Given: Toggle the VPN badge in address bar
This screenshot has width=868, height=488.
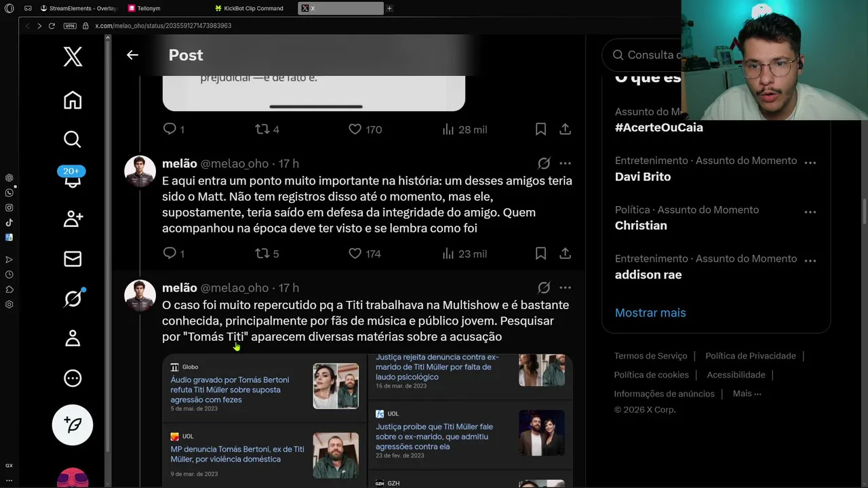Looking at the screenshot, I should point(70,26).
